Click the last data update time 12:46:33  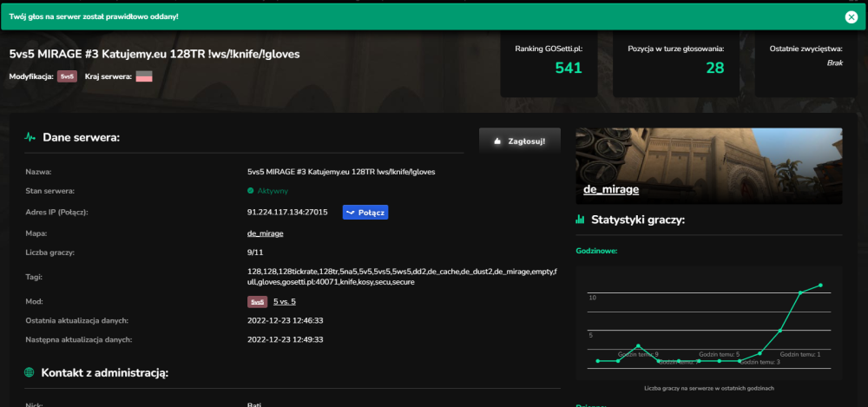tap(285, 320)
